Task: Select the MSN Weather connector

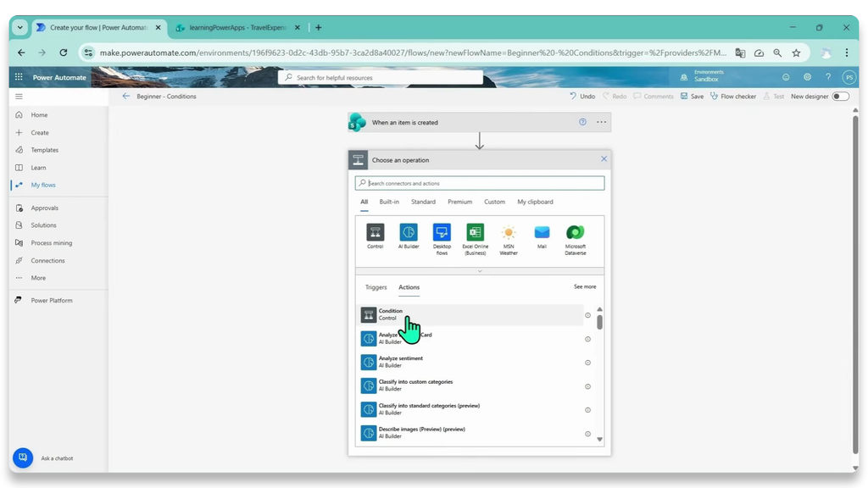Action: (x=509, y=232)
